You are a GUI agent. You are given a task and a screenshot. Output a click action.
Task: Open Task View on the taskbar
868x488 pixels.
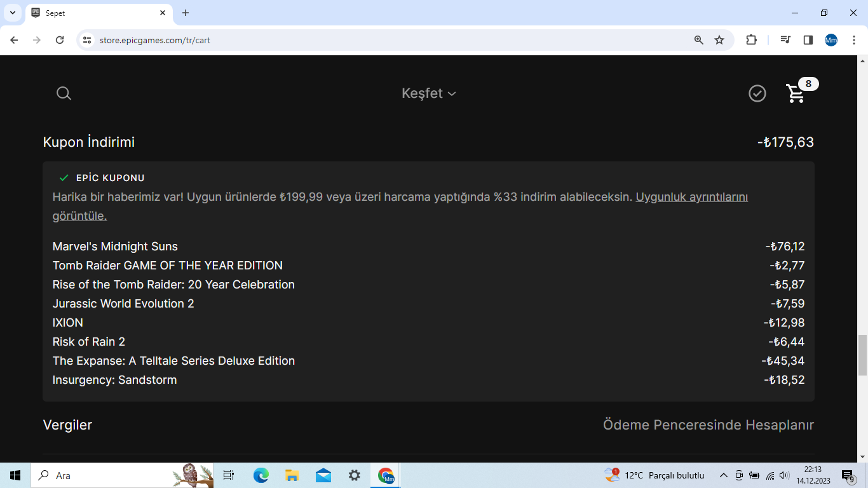coord(229,475)
